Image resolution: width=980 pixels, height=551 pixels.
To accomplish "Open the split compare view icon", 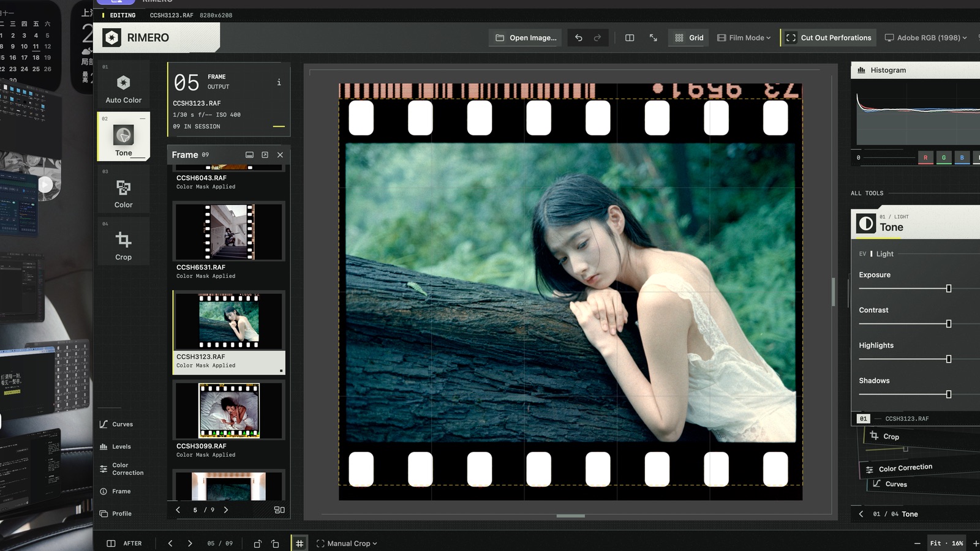I will point(629,38).
